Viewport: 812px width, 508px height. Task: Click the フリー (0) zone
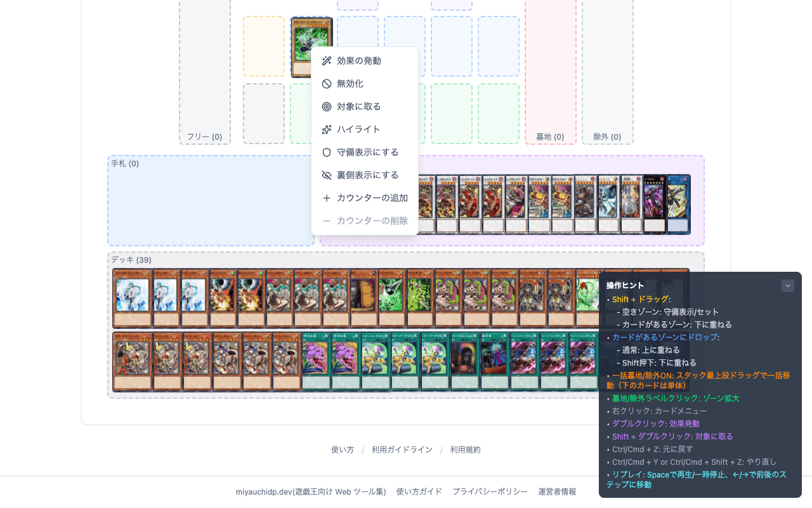coord(205,72)
